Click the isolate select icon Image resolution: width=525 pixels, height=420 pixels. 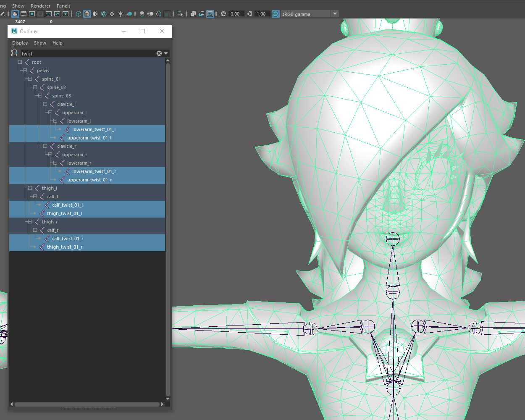[x=180, y=14]
